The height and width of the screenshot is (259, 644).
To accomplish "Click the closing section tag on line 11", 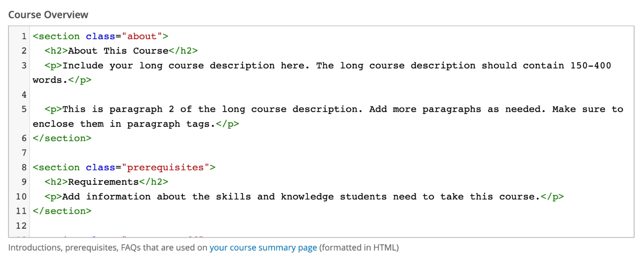I will [62, 211].
